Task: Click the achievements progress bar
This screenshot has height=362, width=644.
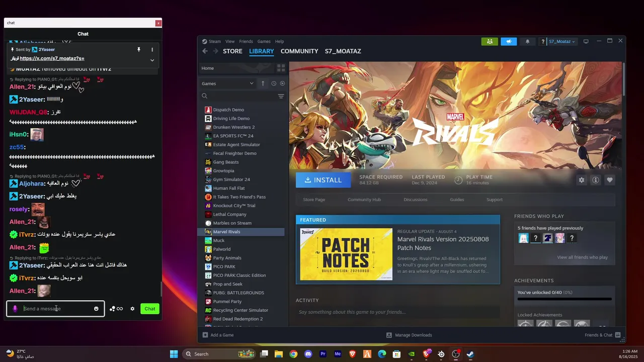Action: pyautogui.click(x=565, y=299)
